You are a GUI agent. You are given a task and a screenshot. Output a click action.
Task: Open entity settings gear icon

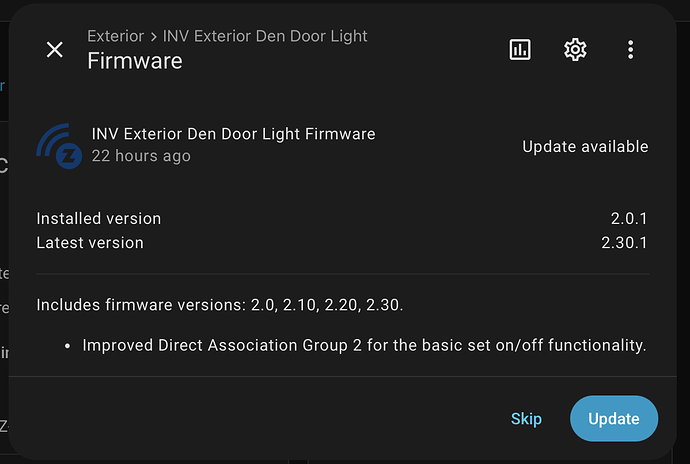575,49
